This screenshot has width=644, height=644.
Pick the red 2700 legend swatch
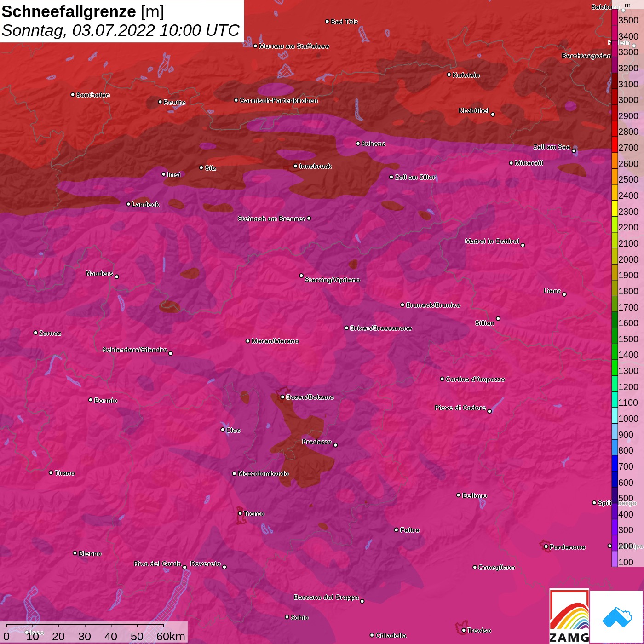click(615, 144)
